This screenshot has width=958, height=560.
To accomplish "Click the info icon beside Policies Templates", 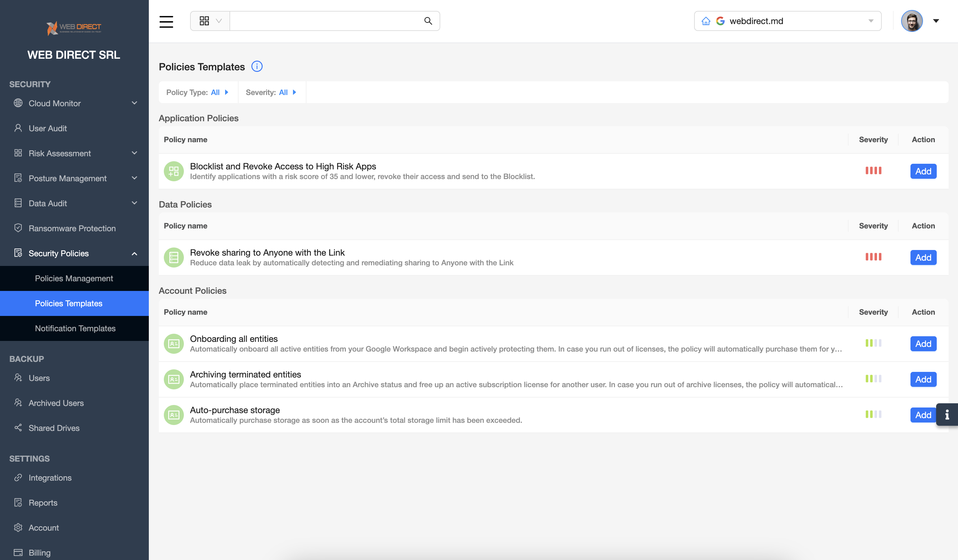I will point(257,67).
